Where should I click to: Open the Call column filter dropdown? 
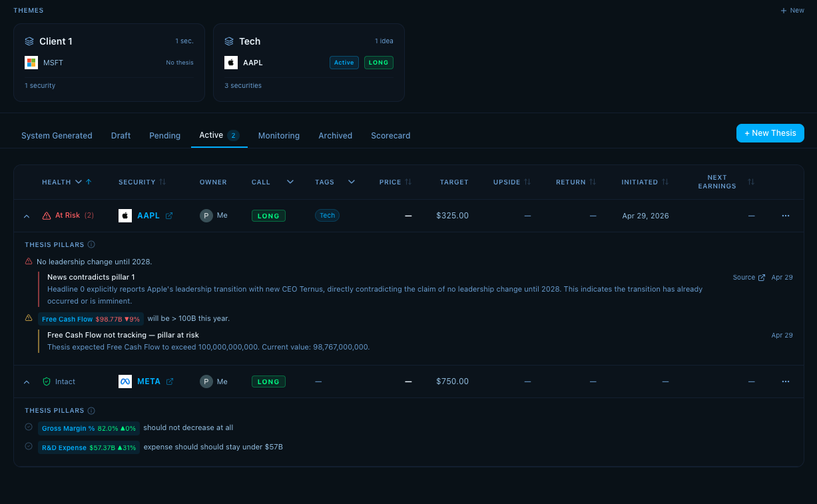click(290, 182)
